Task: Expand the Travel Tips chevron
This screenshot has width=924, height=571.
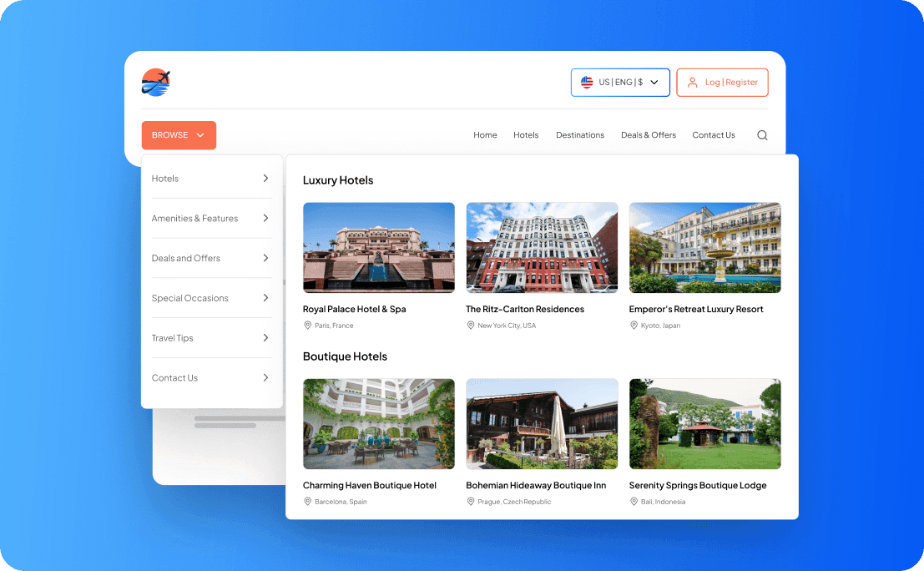Action: pos(265,337)
